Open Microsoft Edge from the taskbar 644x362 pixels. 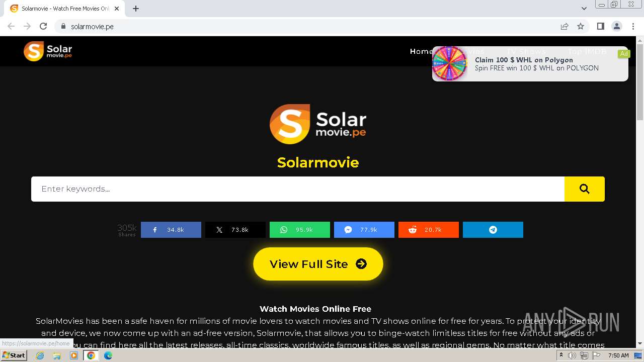point(108,355)
